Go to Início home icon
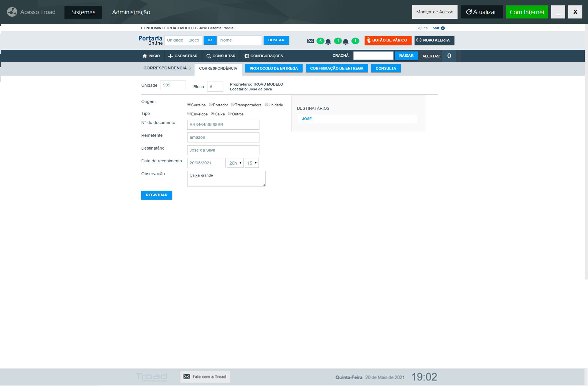Image resolution: width=588 pixels, height=386 pixels. (x=145, y=56)
